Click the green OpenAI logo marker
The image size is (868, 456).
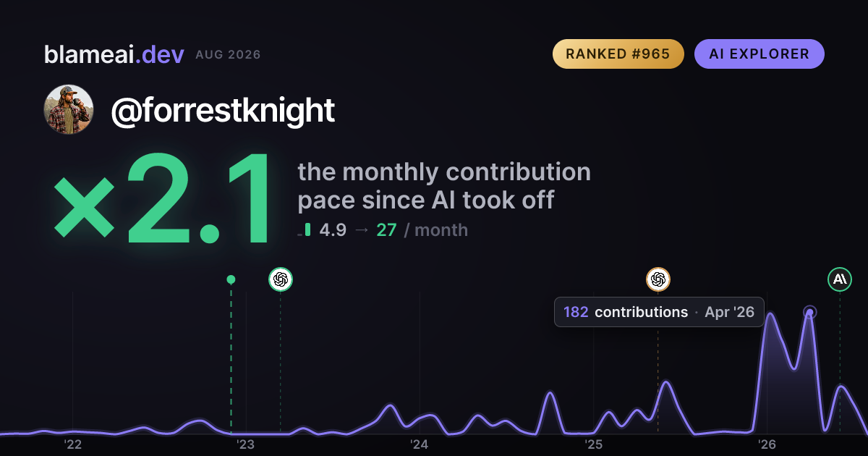pyautogui.click(x=281, y=279)
